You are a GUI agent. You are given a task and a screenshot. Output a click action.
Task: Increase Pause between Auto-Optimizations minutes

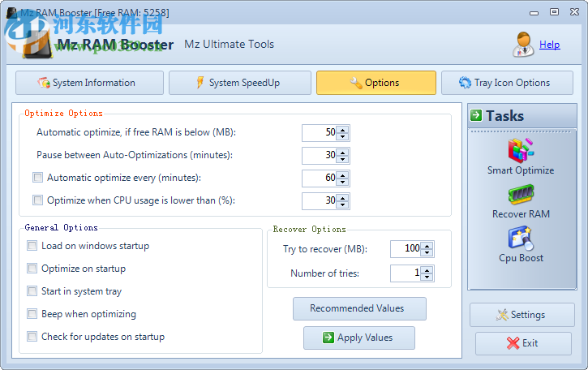pyautogui.click(x=342, y=152)
